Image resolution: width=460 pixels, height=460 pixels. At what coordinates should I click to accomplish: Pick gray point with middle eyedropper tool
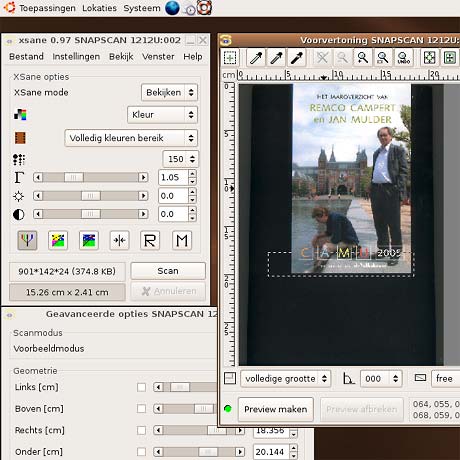pos(276,58)
